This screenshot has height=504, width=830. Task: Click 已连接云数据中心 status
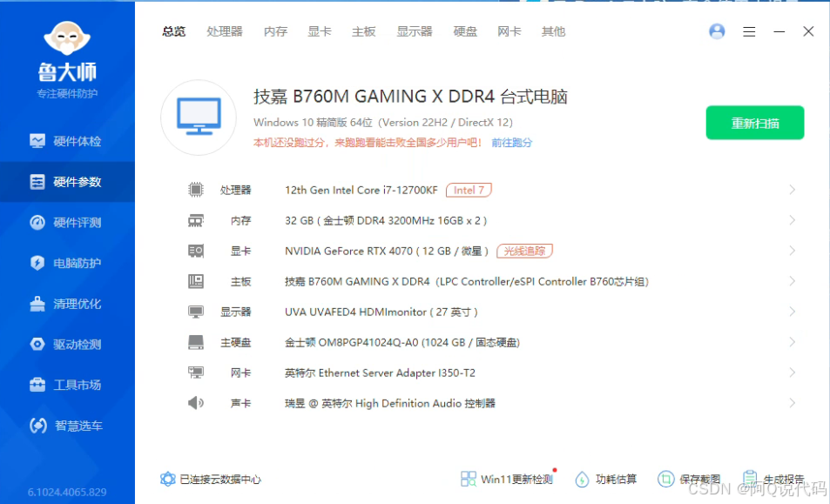[211, 479]
